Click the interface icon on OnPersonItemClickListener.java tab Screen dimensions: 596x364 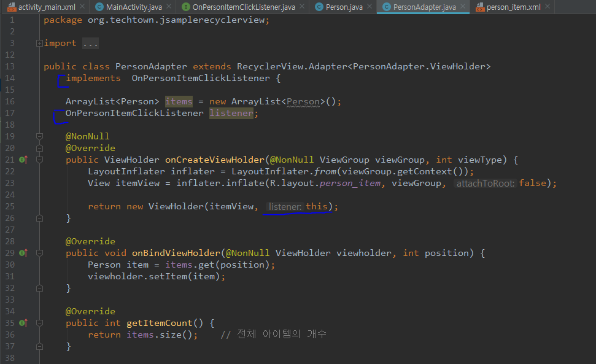pyautogui.click(x=186, y=7)
